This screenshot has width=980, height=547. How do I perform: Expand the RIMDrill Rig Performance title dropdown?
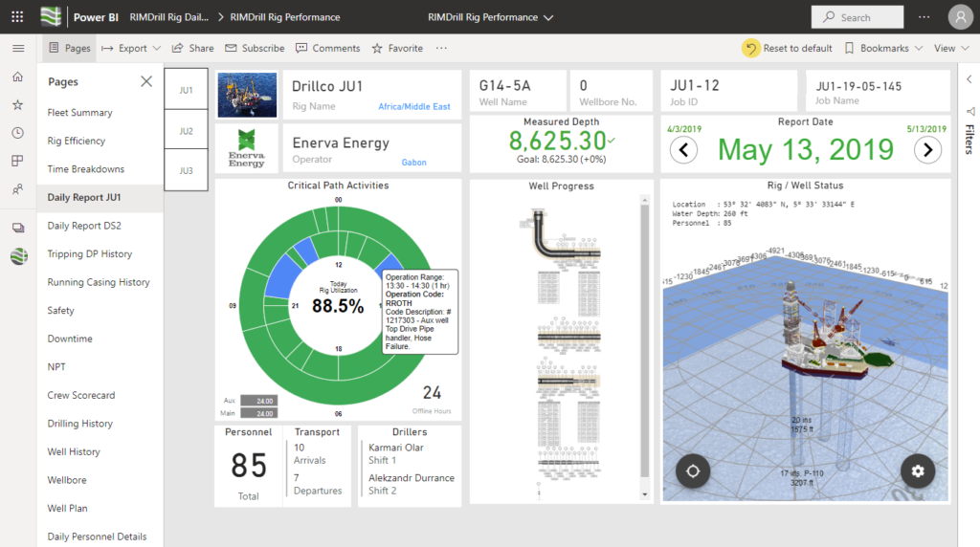click(x=491, y=17)
